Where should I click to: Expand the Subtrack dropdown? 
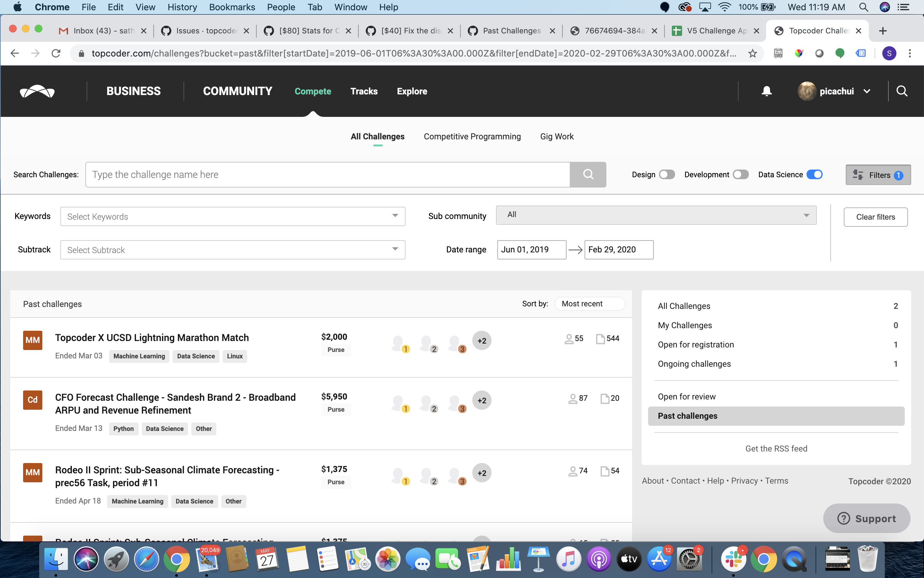(233, 250)
